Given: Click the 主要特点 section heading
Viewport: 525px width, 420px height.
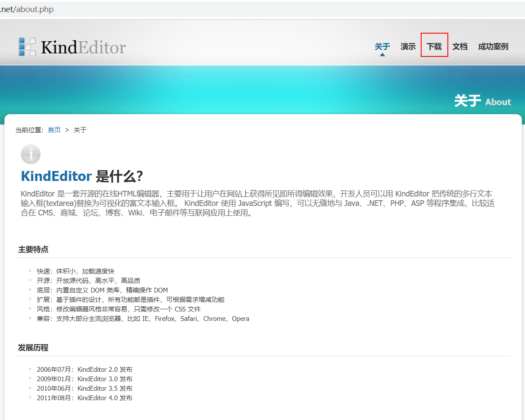Looking at the screenshot, I should 33,249.
